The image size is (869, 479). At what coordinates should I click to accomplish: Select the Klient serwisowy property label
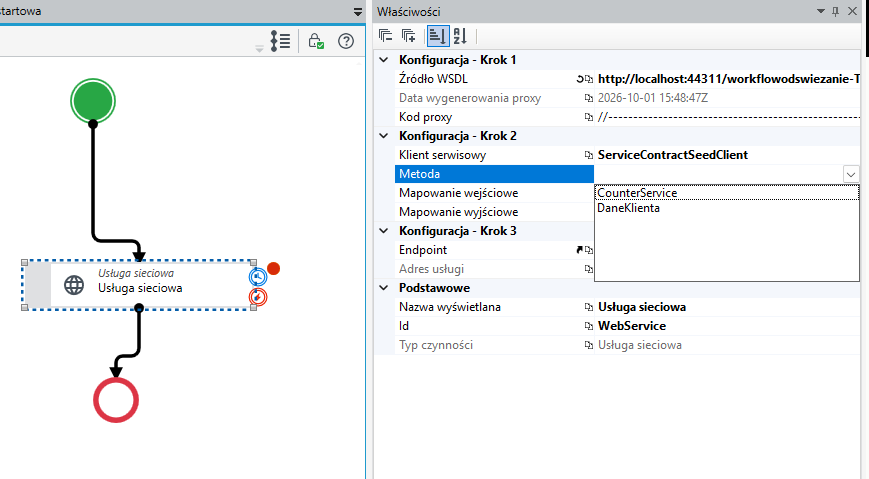click(442, 155)
